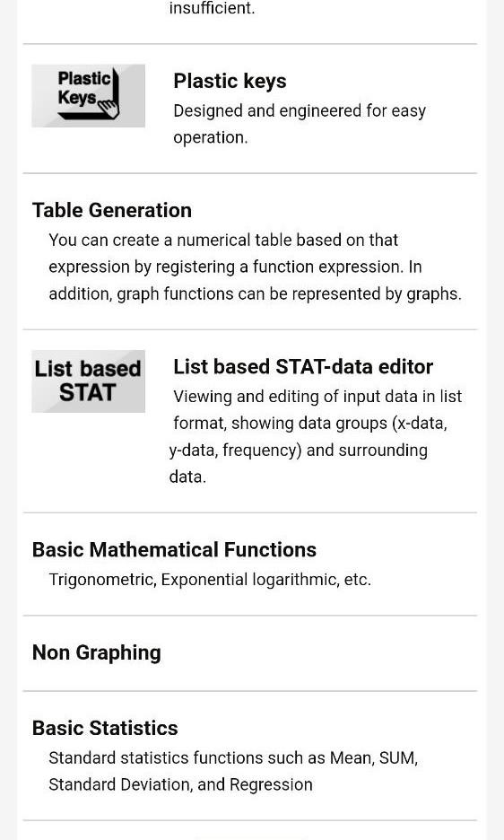This screenshot has width=504, height=840.
Task: Select 'Standard Deviation, and Regression' line
Action: coord(180,785)
